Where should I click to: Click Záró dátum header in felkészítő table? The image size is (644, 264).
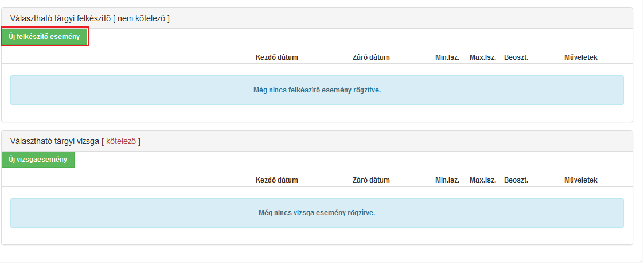371,57
